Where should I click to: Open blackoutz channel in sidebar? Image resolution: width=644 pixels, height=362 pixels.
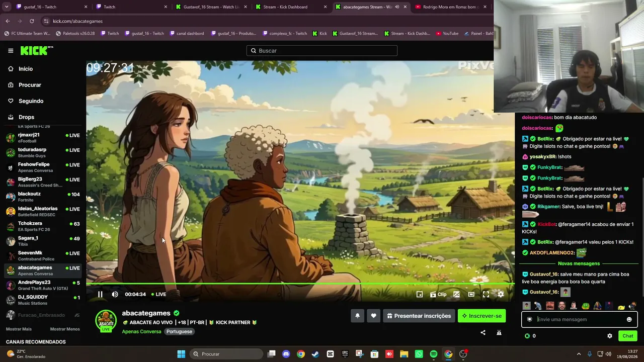43,197
